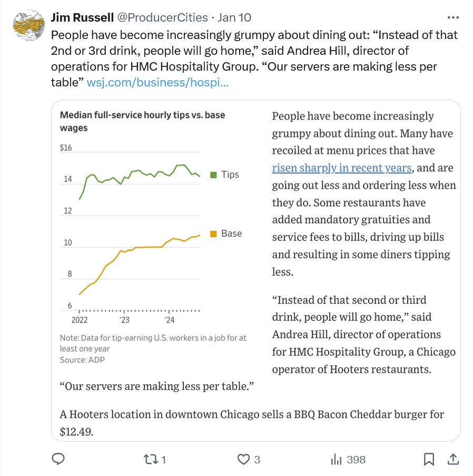Viewport: 473px width, 476px height.
Task: Open the reply comment bubble icon
Action: point(58,459)
